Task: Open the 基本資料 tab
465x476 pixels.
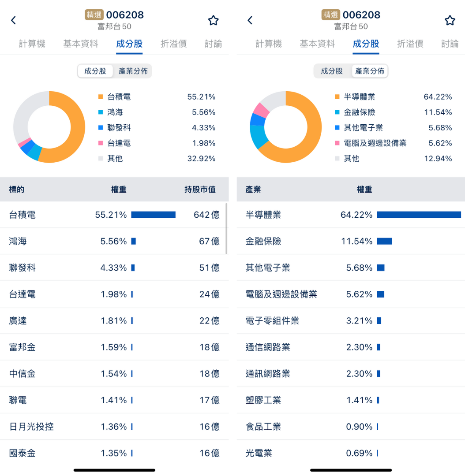Action: click(x=80, y=44)
